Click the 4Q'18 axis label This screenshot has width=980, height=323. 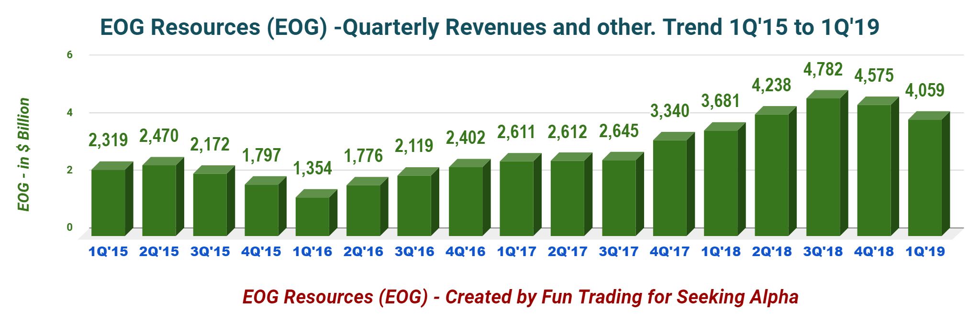(x=874, y=251)
